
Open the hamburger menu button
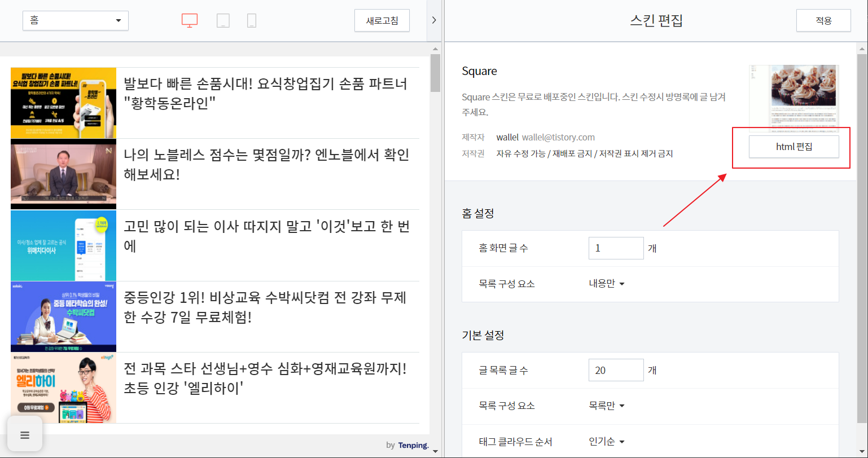click(x=25, y=434)
